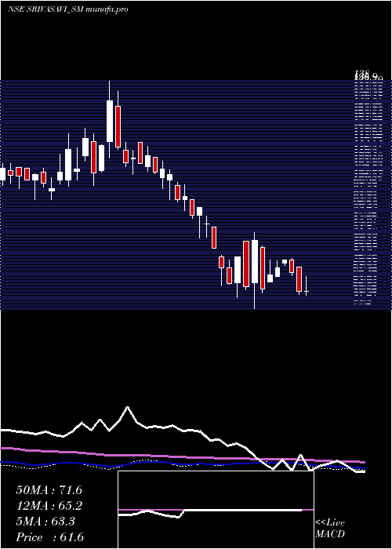Screen dimensions: 392x549
Task: Click the 12MA : 65.2 label
Action: [x=49, y=506]
